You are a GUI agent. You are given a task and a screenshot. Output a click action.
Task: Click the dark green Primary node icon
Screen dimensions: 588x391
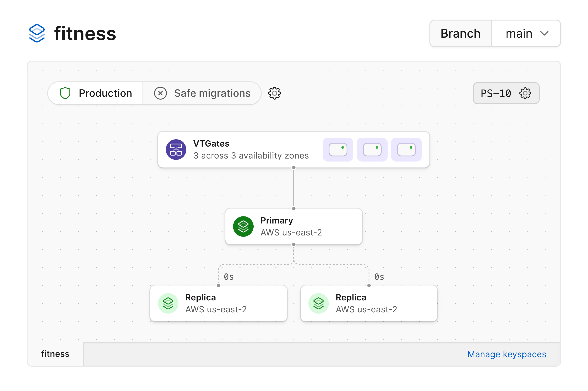[243, 226]
